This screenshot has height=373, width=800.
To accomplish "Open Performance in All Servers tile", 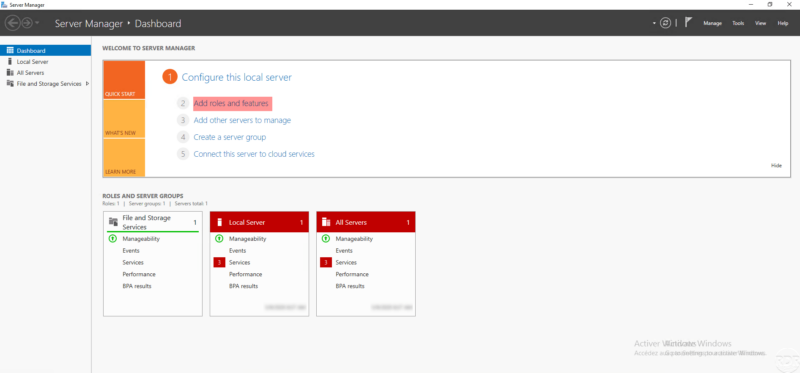I will 352,275.
